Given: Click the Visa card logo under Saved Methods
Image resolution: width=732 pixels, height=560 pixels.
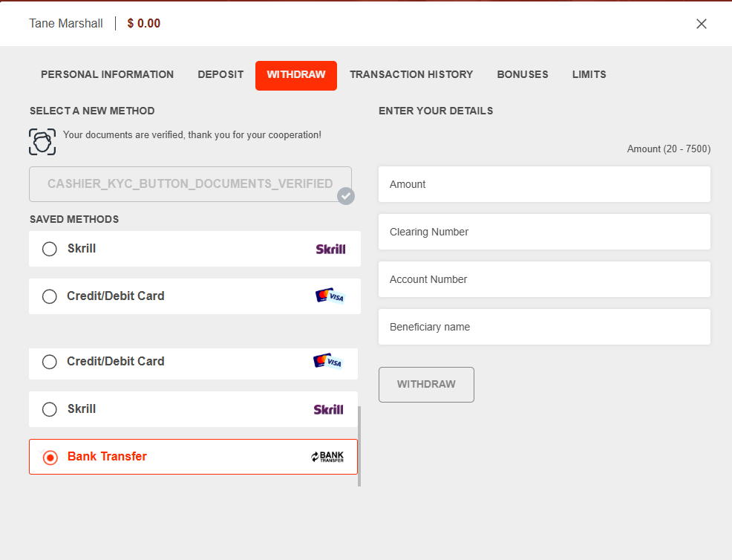Looking at the screenshot, I should (x=330, y=296).
